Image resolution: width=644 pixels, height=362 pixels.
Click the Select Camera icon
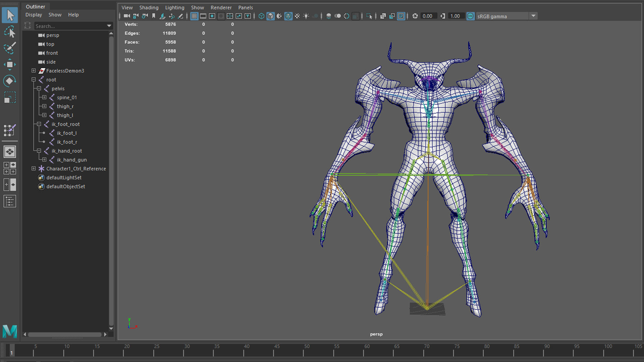(x=127, y=16)
